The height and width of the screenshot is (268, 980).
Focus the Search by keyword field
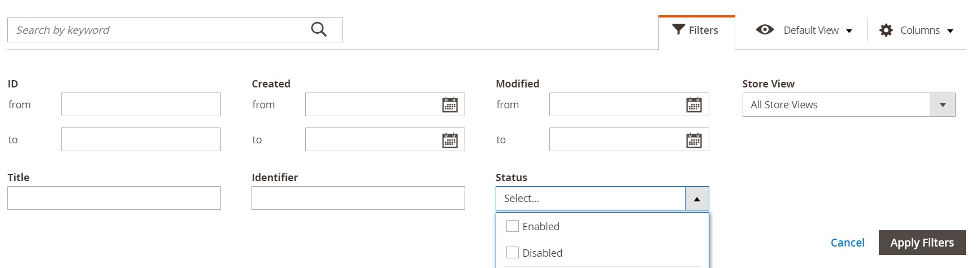158,30
